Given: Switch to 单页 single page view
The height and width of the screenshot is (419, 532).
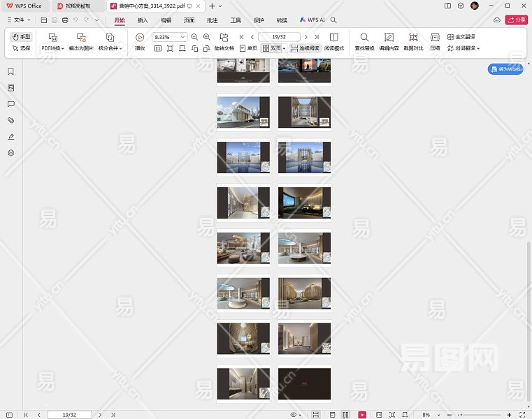Looking at the screenshot, I should [x=248, y=49].
